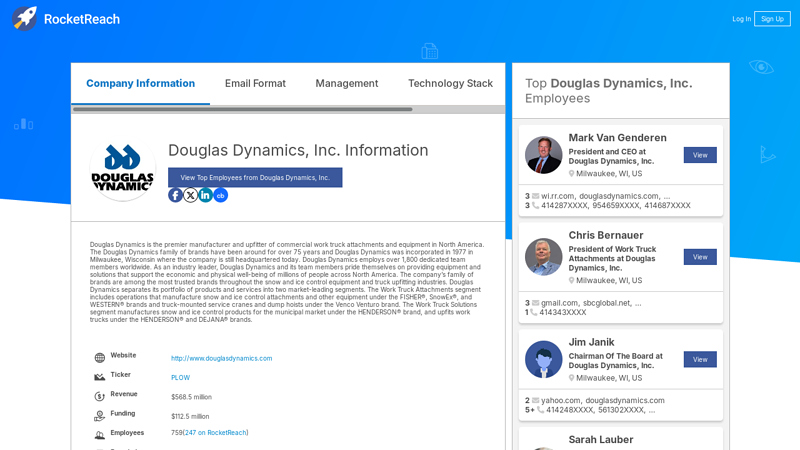This screenshot has width=800, height=450.
Task: Click Chairman Of The Board title text
Action: [x=615, y=361]
